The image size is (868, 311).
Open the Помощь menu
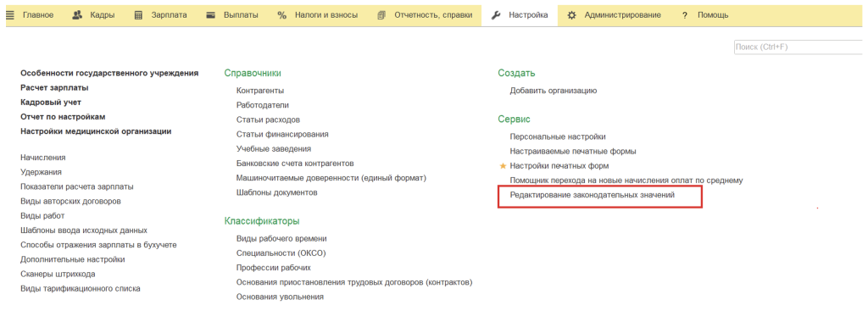(x=713, y=15)
